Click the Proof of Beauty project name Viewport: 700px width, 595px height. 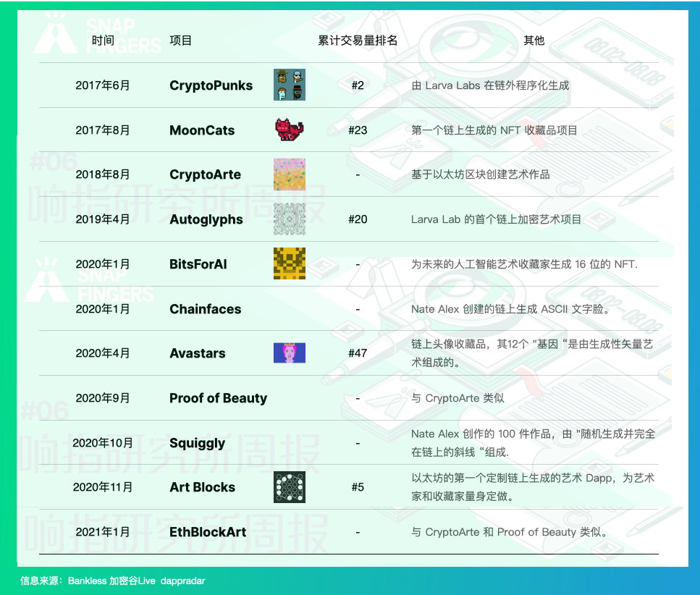coord(219,397)
